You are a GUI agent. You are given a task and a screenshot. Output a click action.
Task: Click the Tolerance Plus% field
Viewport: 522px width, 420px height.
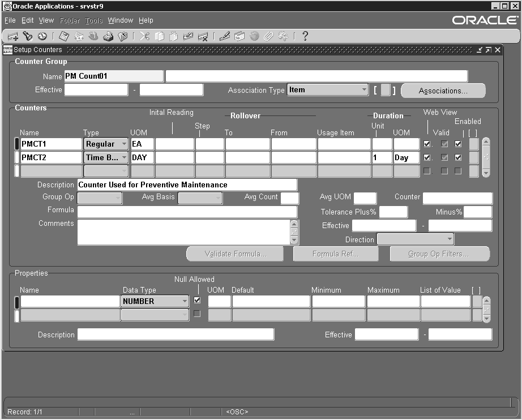click(x=393, y=212)
